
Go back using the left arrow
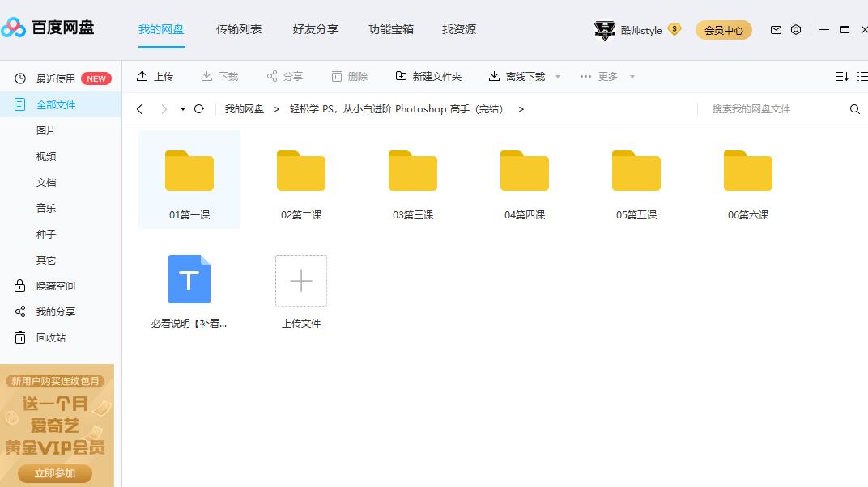click(x=140, y=109)
